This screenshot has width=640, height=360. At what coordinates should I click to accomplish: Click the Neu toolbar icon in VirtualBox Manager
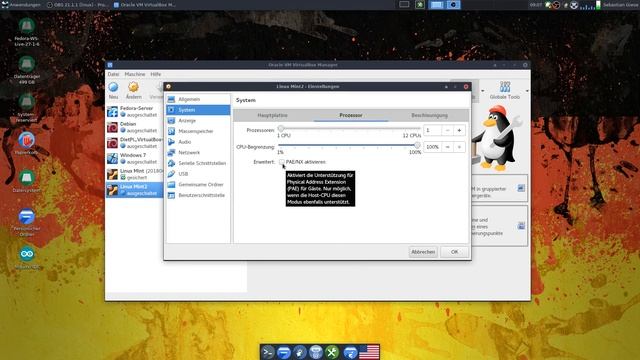tap(113, 90)
